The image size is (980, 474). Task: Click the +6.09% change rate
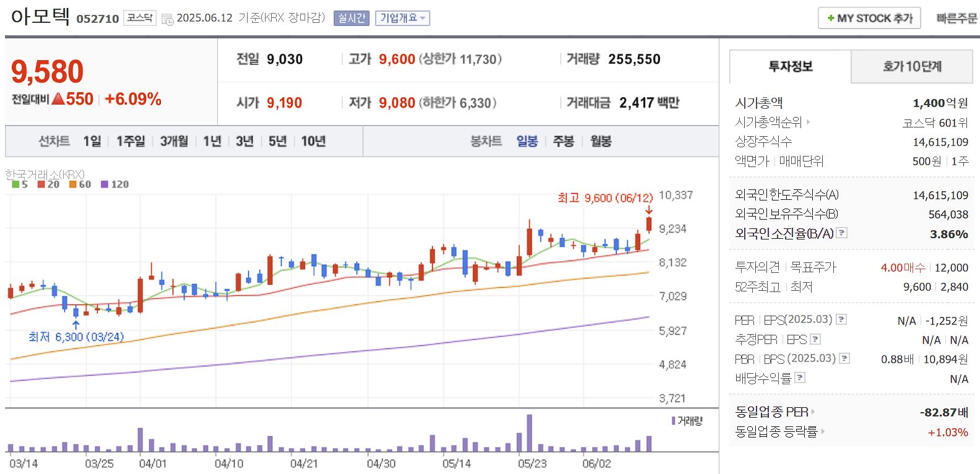coord(133,99)
